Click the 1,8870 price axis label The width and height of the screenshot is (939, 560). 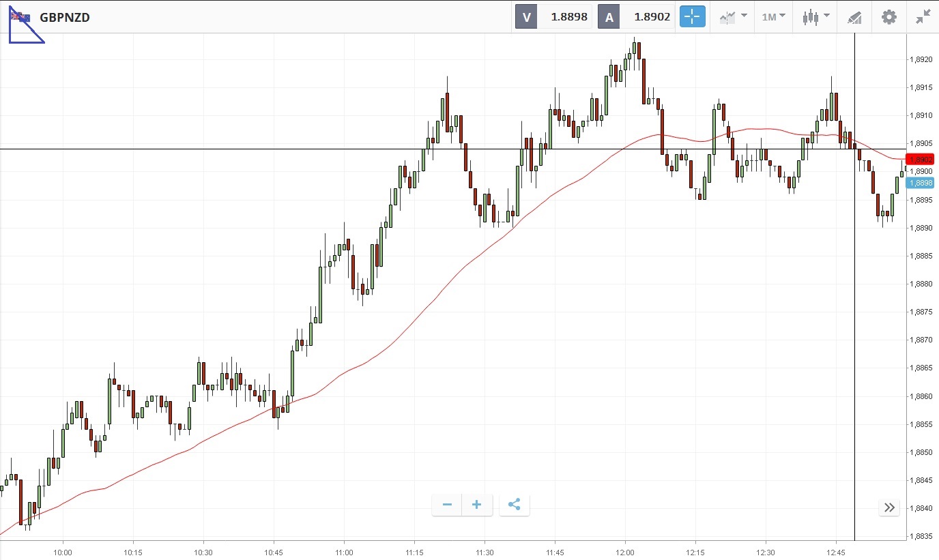point(921,340)
